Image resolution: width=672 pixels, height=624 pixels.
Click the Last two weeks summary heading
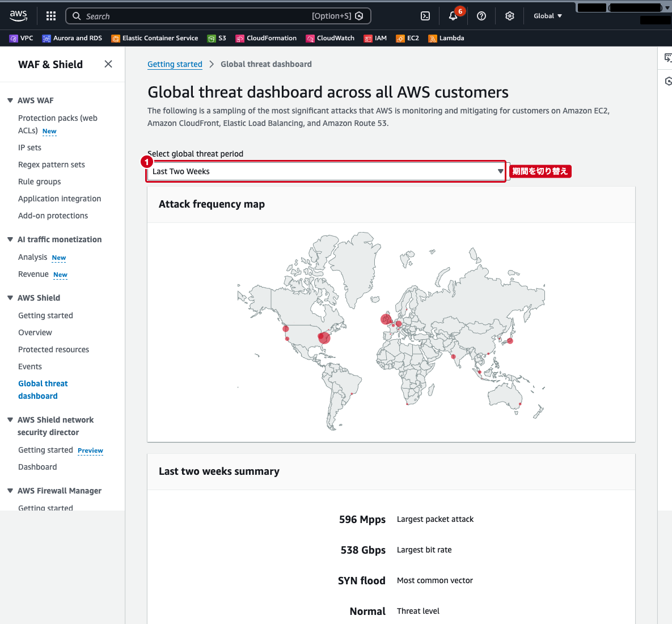(x=219, y=471)
